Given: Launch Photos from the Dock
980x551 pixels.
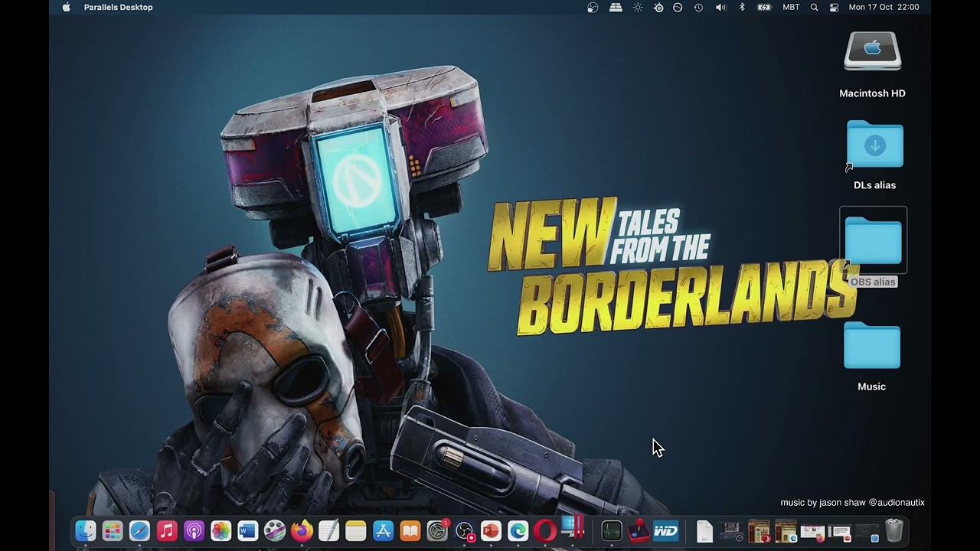Looking at the screenshot, I should (x=220, y=530).
